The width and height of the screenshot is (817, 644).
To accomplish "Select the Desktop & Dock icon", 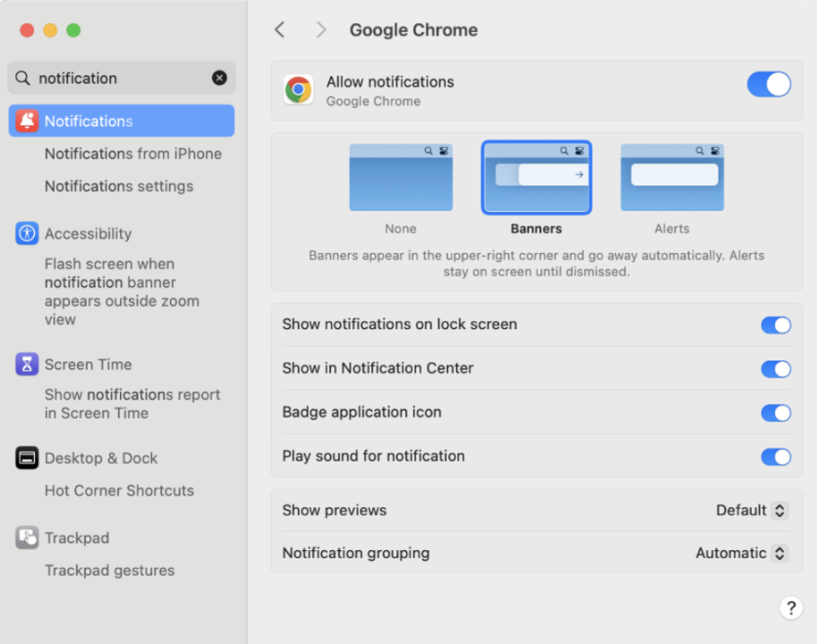I will [x=27, y=458].
